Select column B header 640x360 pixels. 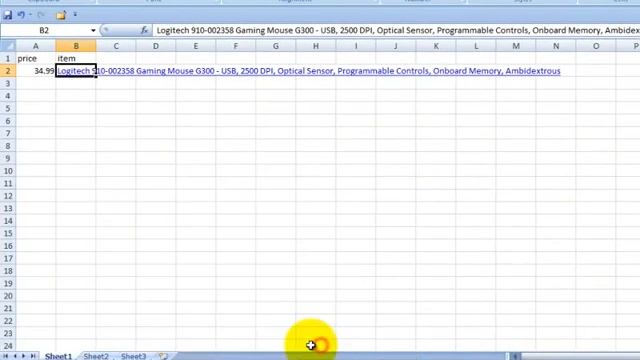point(76,46)
